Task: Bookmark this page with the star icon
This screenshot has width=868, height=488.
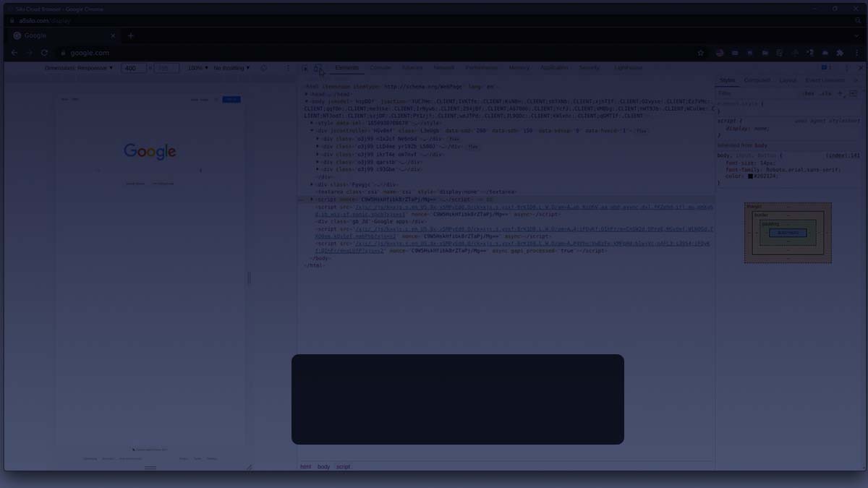Action: [700, 53]
